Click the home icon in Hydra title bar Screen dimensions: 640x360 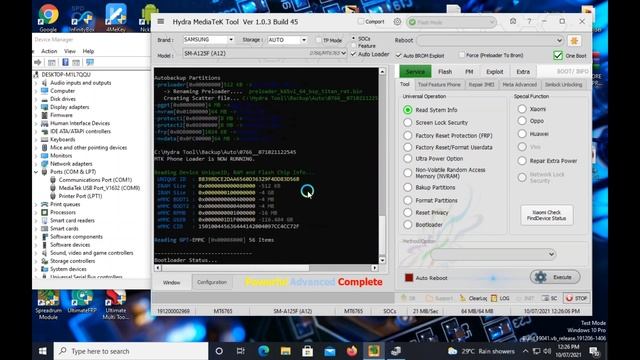513,21
